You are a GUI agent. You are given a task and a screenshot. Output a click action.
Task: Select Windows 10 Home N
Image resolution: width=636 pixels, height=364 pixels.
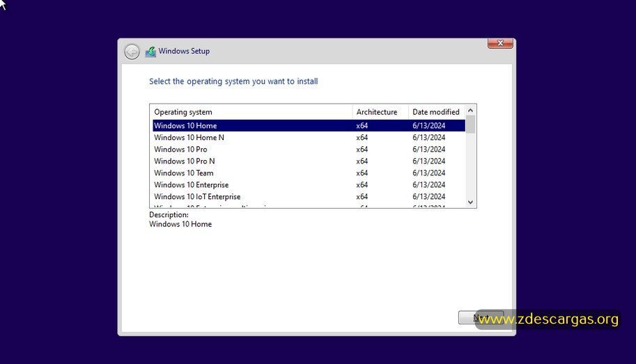point(309,137)
